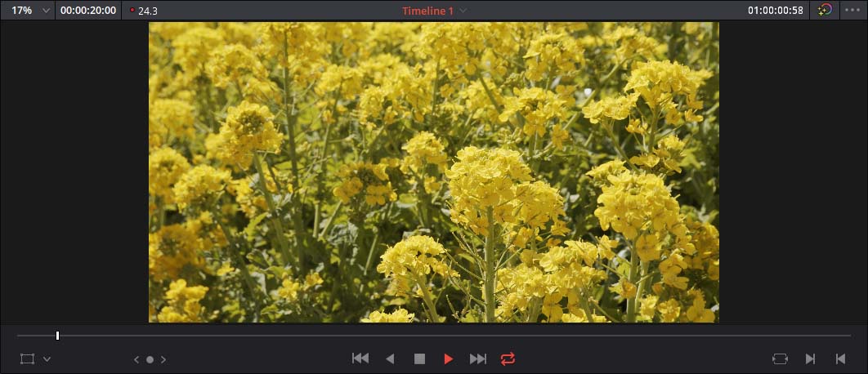Viewport: 868px width, 374px height.
Task: Go to next clip edit point
Action: point(810,359)
